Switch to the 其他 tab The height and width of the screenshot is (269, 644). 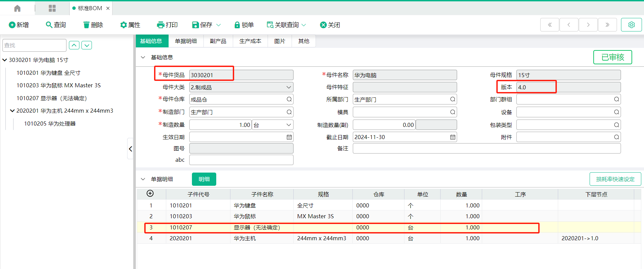(304, 41)
